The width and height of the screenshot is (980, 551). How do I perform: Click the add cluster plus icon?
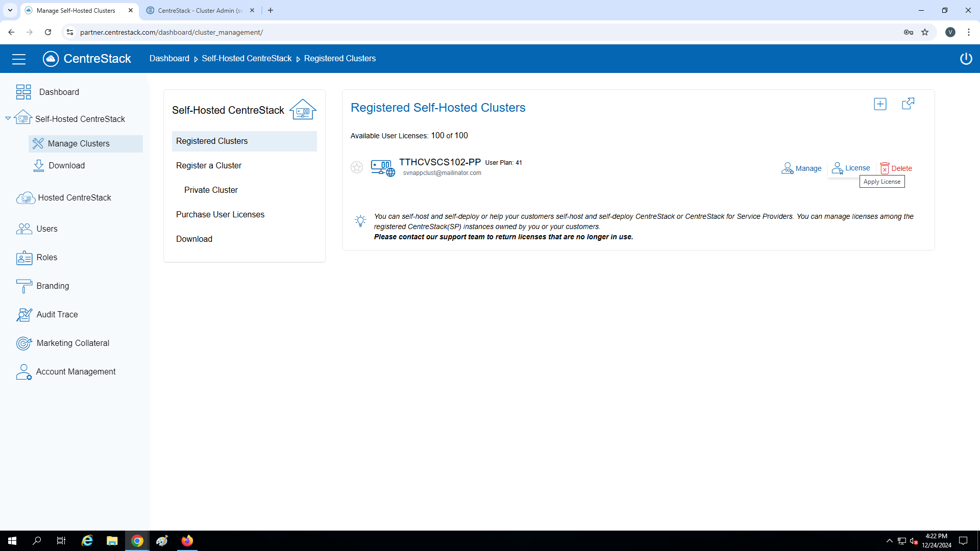(880, 104)
